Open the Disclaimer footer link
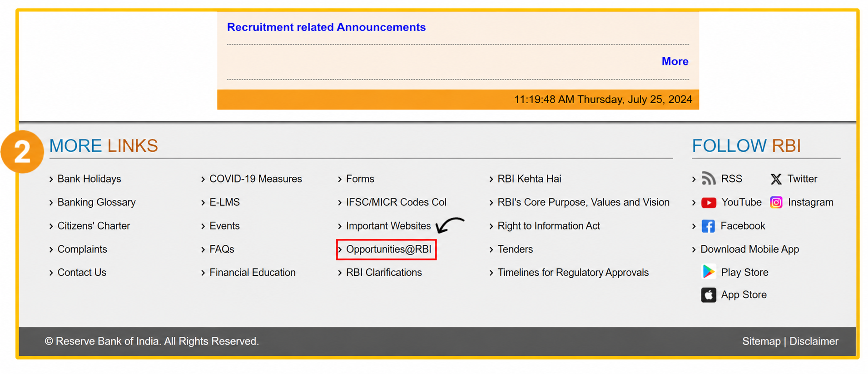 point(813,341)
